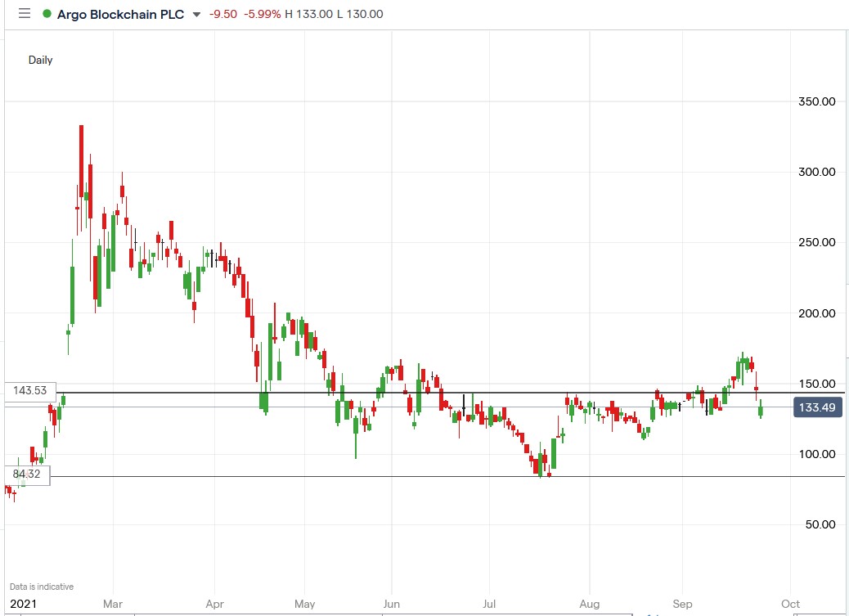
Task: Click the Argo Blockchain PLC title
Action: (x=121, y=14)
